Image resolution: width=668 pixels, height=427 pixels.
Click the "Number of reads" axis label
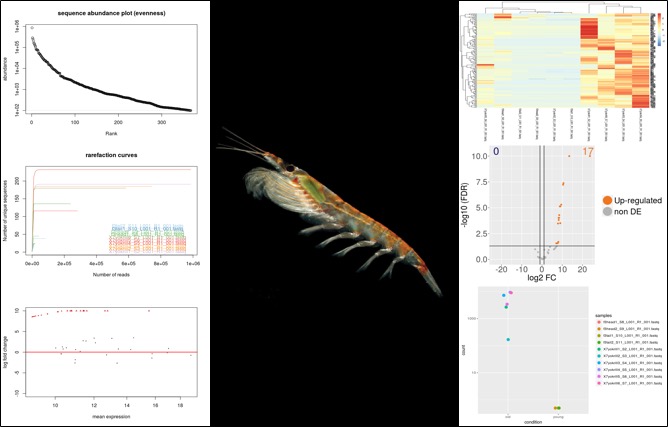[x=111, y=274]
